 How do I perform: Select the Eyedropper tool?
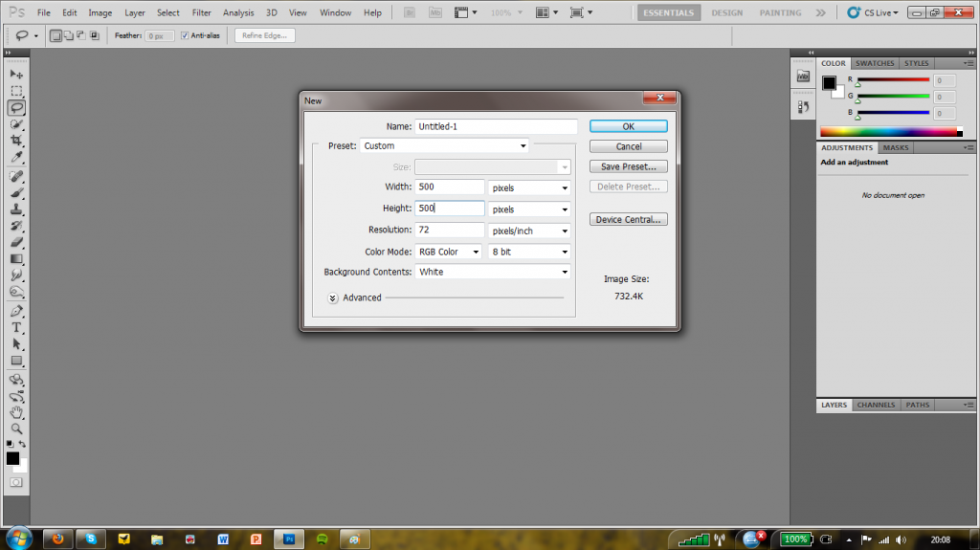(x=16, y=157)
